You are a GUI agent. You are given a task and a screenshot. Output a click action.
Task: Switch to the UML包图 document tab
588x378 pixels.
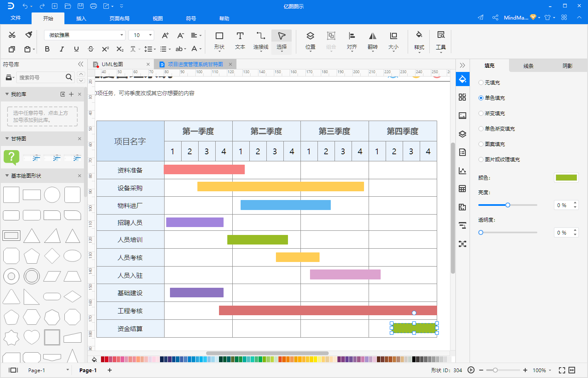point(121,64)
